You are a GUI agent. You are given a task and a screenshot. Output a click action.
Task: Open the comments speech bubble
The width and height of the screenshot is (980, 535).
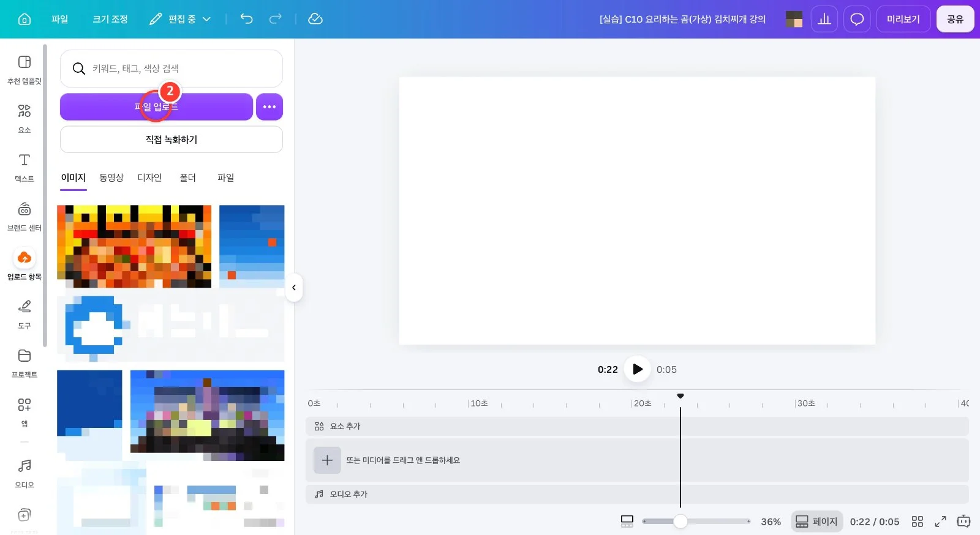pyautogui.click(x=857, y=19)
